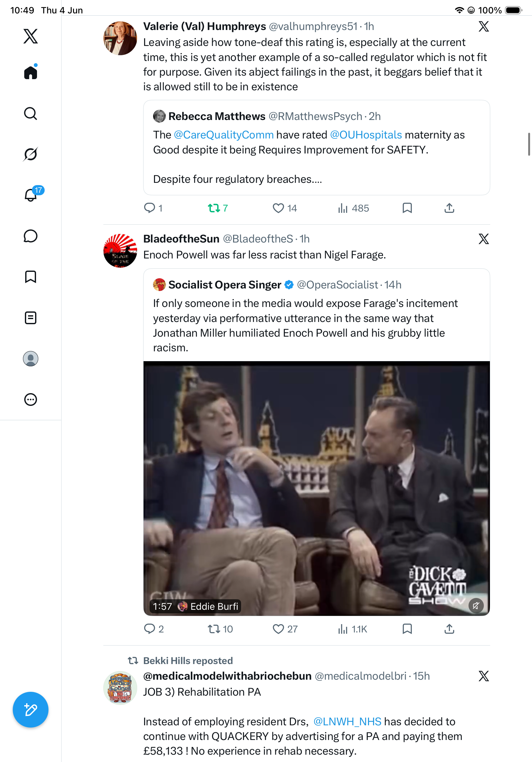
Task: Open the More circle menu in sidebar
Action: pos(31,399)
